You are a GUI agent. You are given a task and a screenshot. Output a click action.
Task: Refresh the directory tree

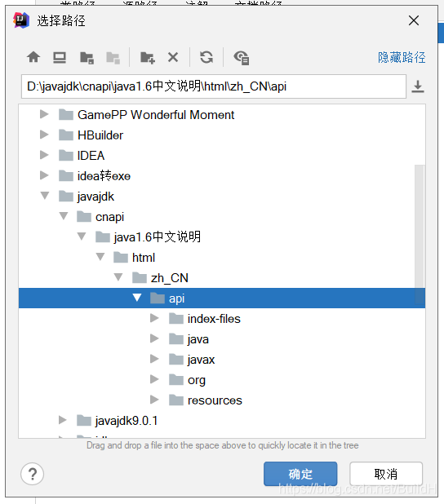(206, 58)
